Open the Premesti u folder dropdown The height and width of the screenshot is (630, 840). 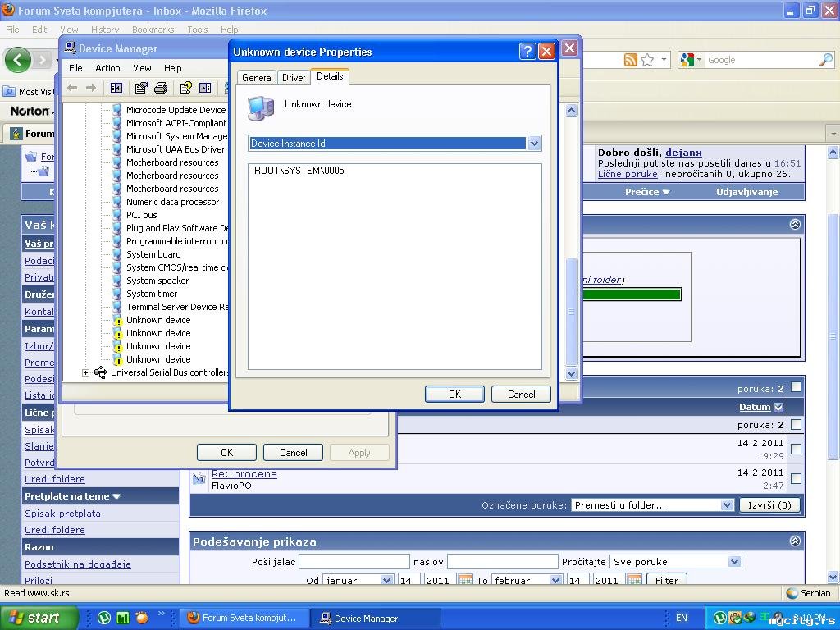pos(652,505)
